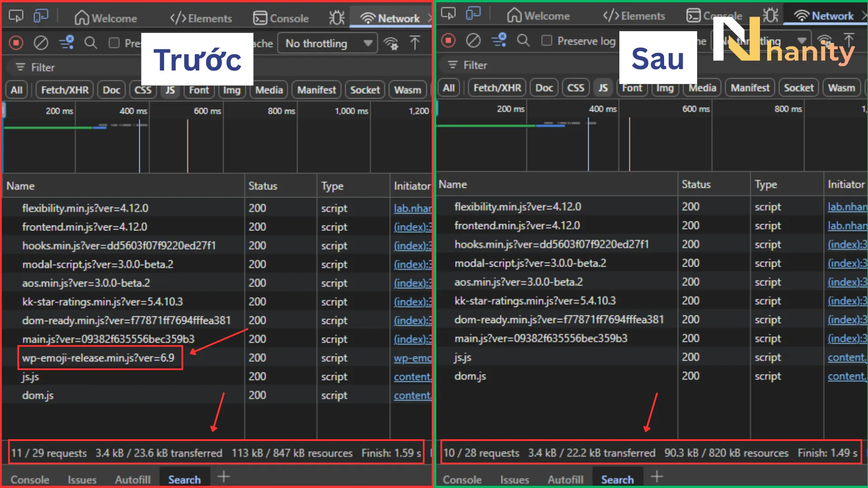Open wp-emo initiator link in left panel
The image size is (868, 488).
[x=412, y=358]
